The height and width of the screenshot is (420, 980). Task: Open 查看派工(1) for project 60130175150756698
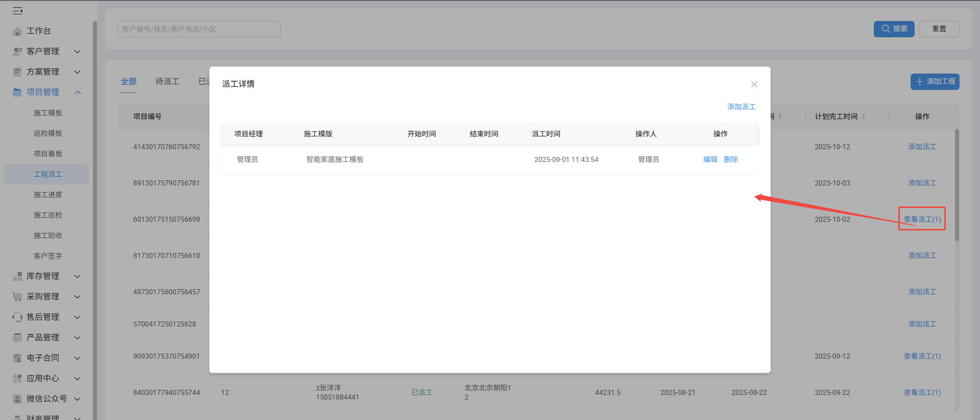922,219
